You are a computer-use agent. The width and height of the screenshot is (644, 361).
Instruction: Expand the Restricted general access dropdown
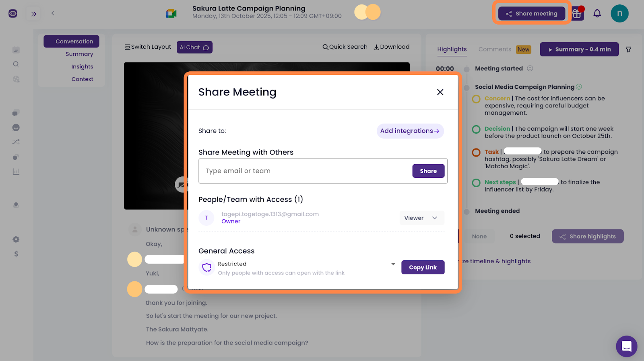click(393, 264)
